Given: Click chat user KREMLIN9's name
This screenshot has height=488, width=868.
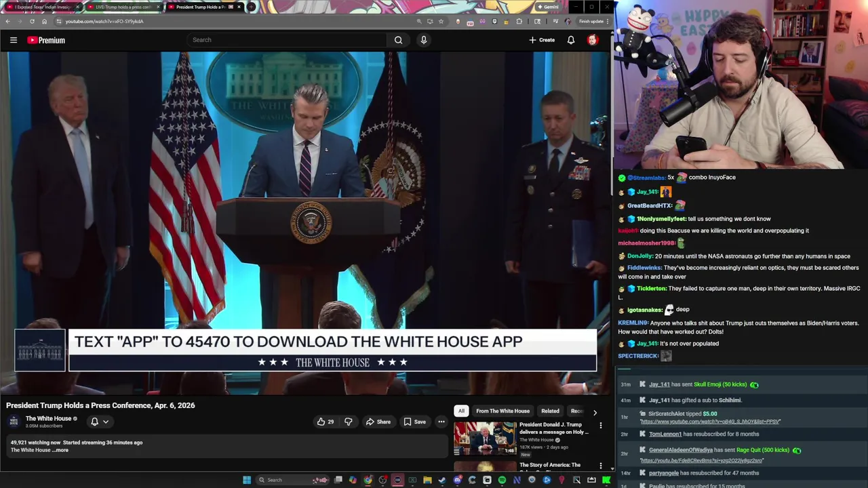Looking at the screenshot, I should (633, 323).
